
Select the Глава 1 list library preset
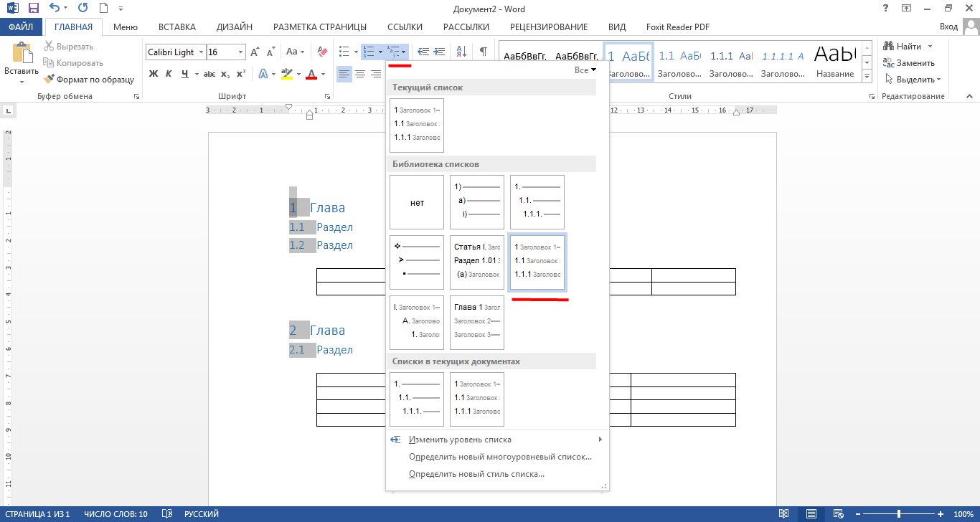pos(477,323)
